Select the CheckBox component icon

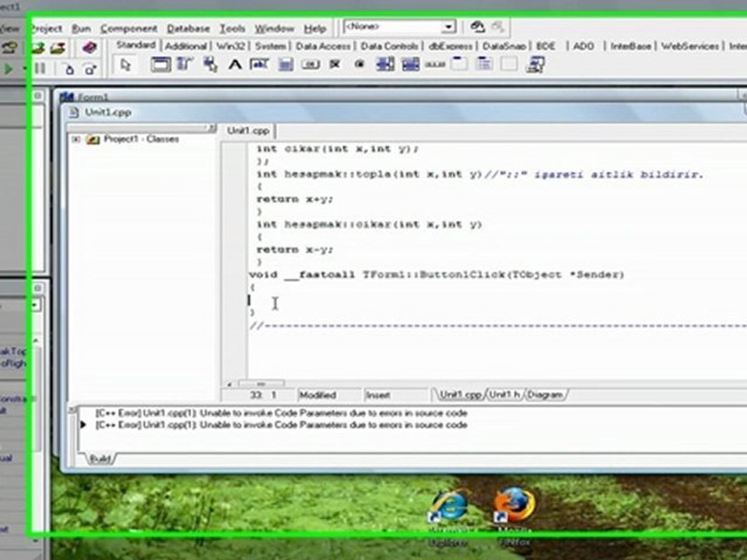point(335,65)
